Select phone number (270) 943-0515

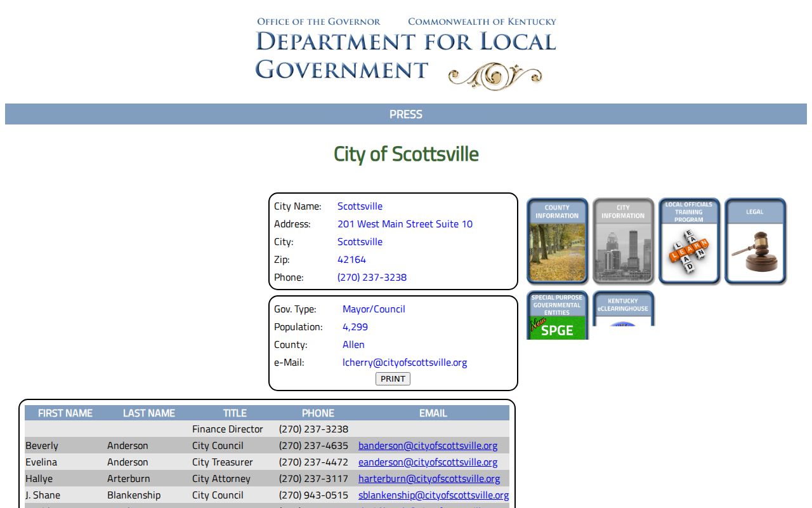tap(313, 495)
